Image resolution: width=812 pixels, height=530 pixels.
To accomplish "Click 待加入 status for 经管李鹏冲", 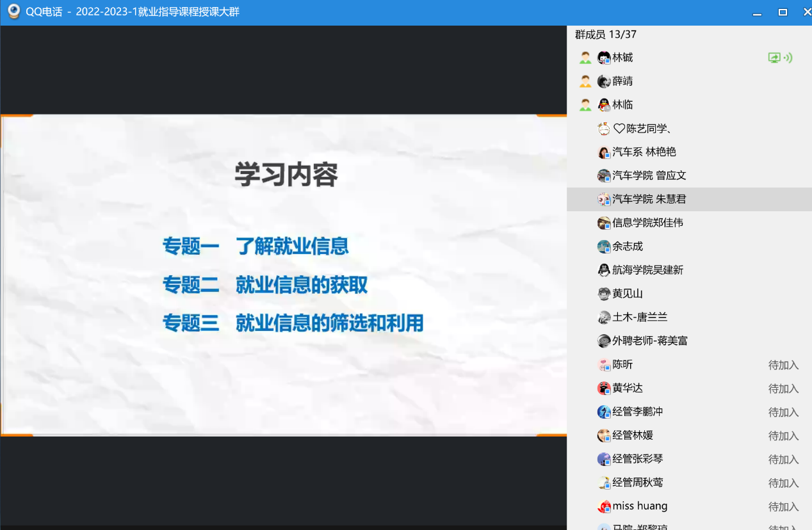I will tap(783, 412).
